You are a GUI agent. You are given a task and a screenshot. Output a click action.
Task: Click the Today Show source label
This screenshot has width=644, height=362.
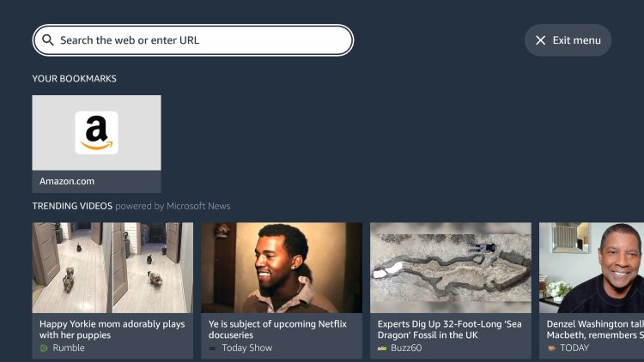coord(246,347)
